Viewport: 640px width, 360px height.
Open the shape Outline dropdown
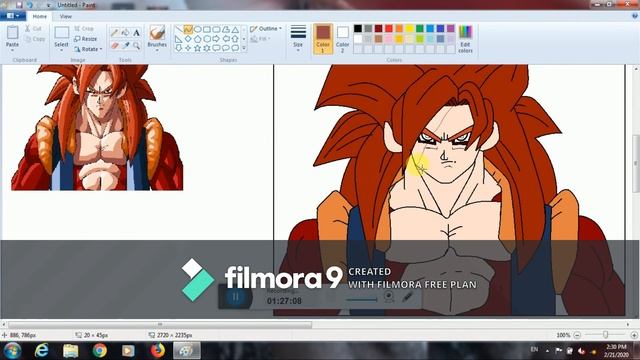point(266,29)
